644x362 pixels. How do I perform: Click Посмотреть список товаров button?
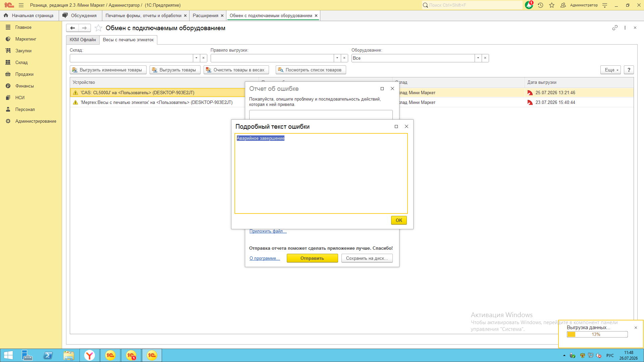coord(311,70)
